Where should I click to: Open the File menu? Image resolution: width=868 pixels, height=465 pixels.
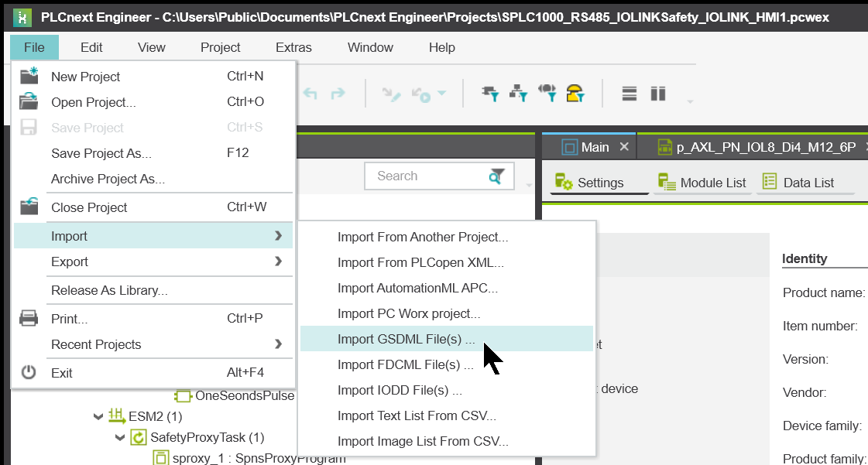click(34, 47)
